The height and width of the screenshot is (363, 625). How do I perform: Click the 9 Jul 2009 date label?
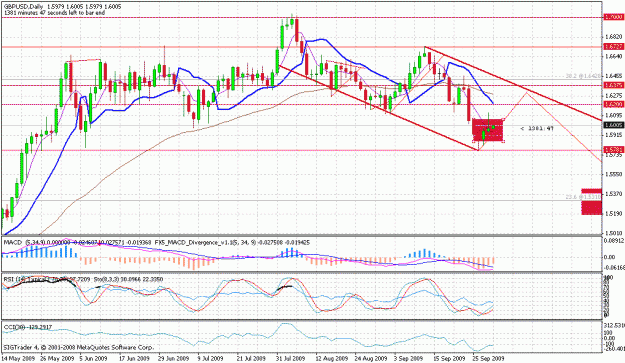(210, 358)
